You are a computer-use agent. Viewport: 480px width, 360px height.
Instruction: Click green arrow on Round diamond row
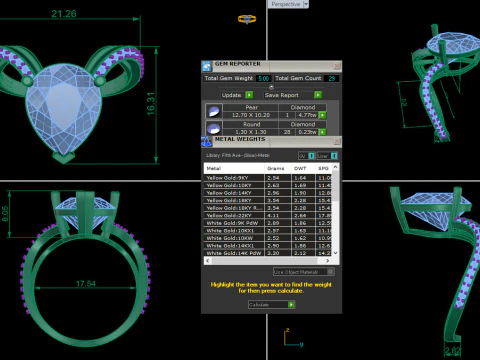pos(322,132)
